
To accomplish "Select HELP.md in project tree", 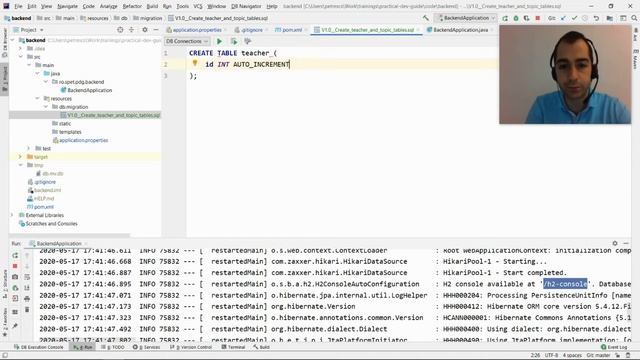I will (40, 198).
